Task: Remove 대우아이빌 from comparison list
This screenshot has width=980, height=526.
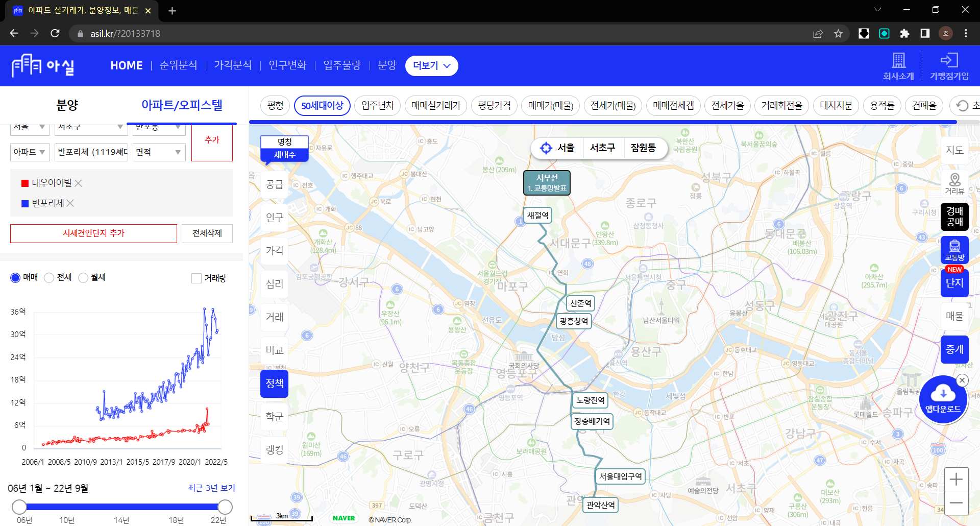Action: tap(78, 183)
